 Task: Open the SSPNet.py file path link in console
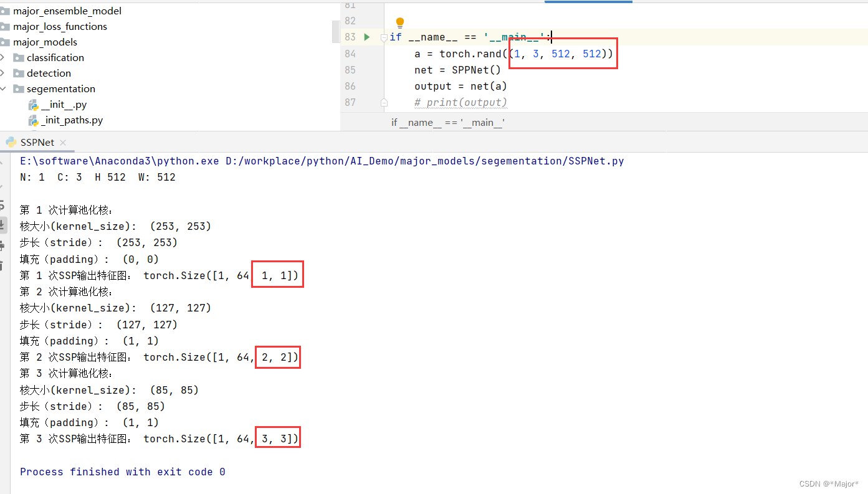(x=425, y=161)
